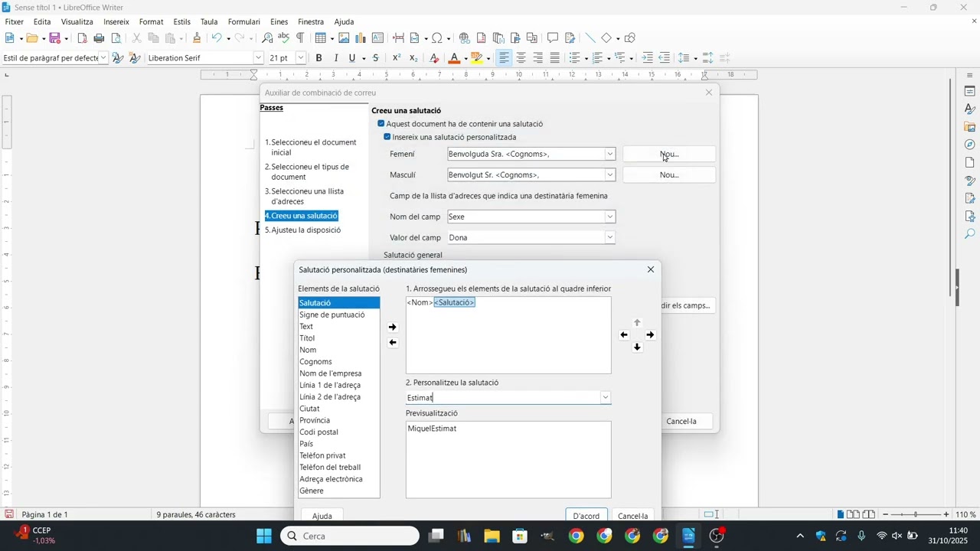Click the font color swatch icon

pyautogui.click(x=455, y=58)
